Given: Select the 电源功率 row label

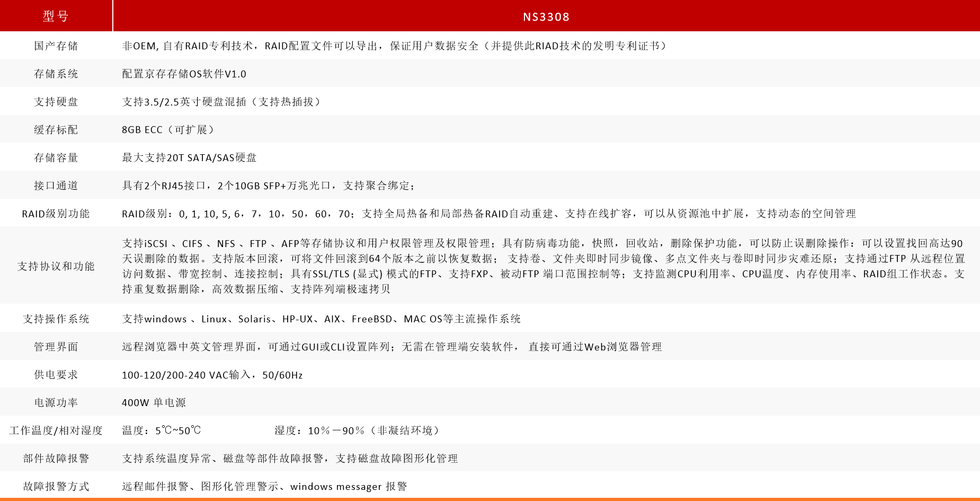Looking at the screenshot, I should [56, 402].
